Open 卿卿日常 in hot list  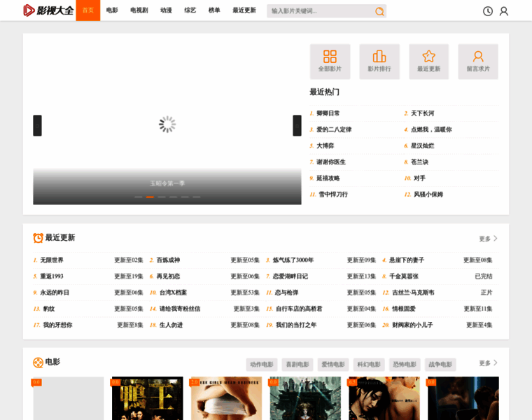(328, 113)
